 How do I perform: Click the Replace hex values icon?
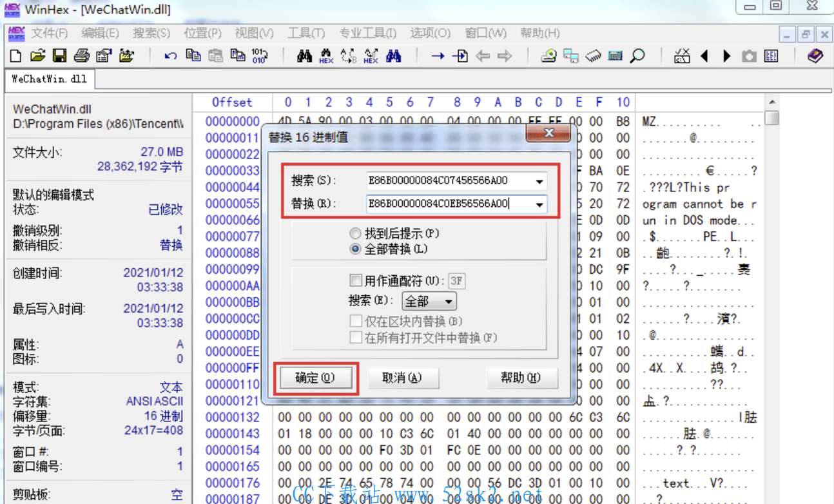(x=371, y=56)
